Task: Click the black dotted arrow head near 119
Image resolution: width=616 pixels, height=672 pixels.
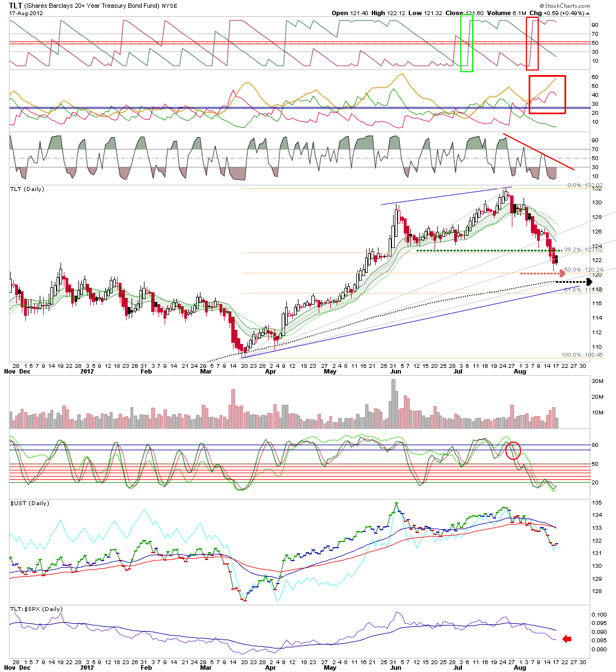Action: 589,282
